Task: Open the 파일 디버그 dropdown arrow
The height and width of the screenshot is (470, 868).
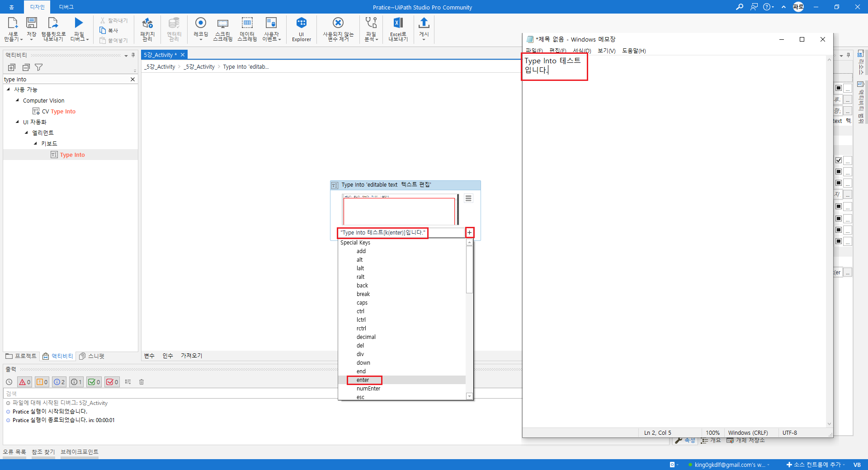Action: point(87,40)
